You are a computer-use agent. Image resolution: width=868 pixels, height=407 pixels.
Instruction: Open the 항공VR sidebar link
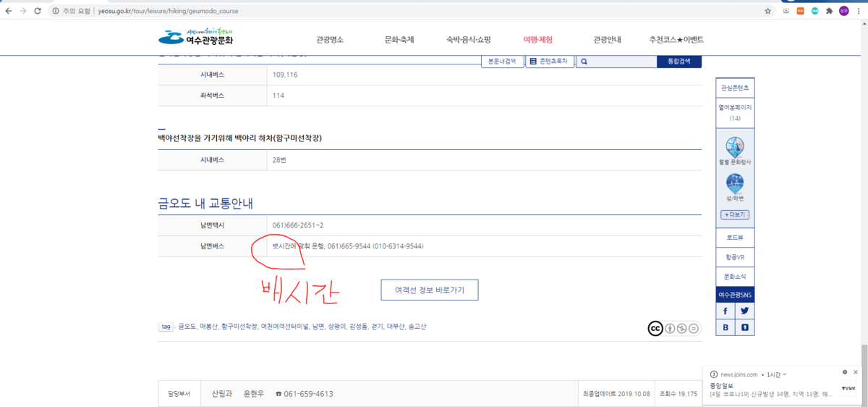coord(735,257)
